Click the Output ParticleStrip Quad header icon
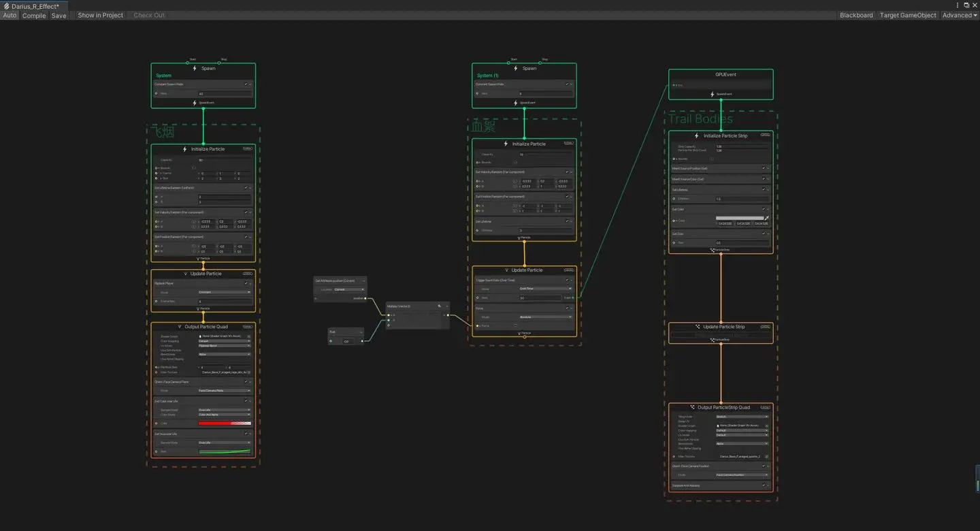Screen dimensions: 980x531 tap(691, 407)
